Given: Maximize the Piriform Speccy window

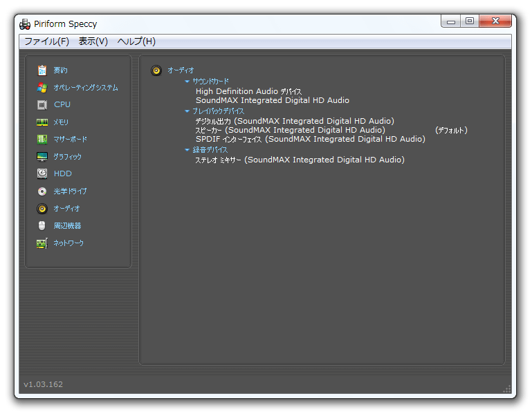Looking at the screenshot, I should [470, 21].
